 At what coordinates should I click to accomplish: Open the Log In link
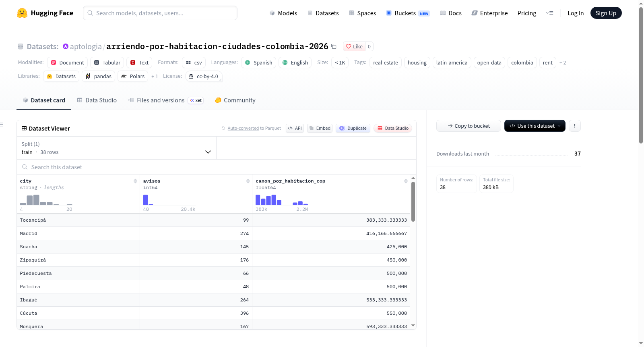point(576,13)
